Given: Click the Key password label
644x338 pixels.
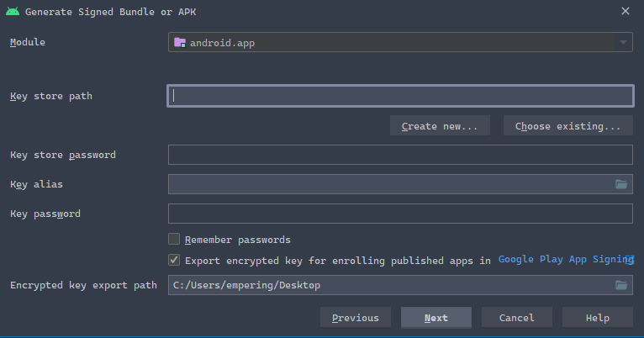Looking at the screenshot, I should 45,214.
